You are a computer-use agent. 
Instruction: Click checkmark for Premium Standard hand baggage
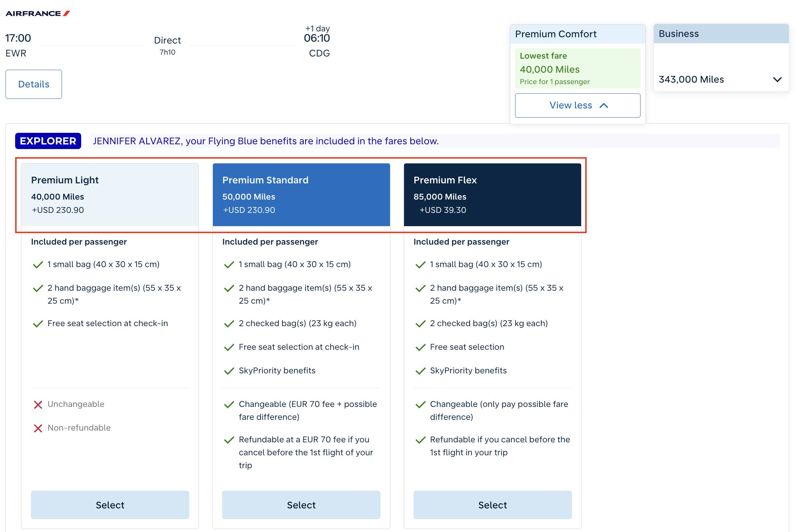pyautogui.click(x=229, y=289)
